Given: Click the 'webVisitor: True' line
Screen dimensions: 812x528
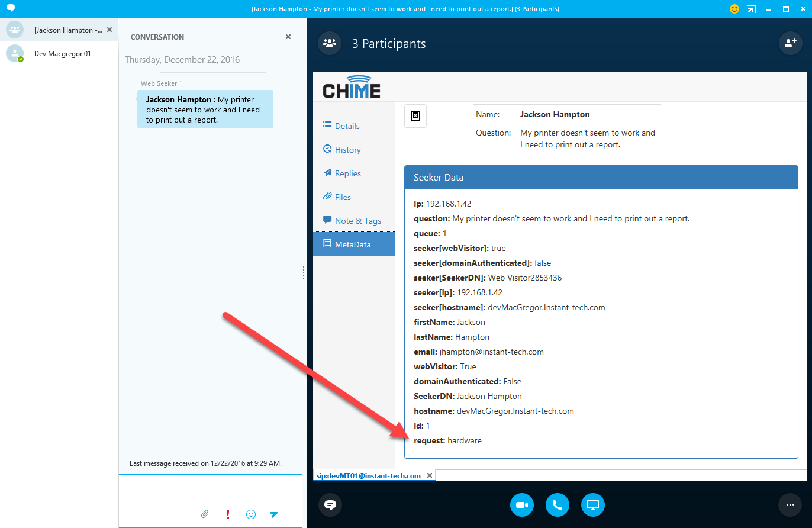Looking at the screenshot, I should pos(444,366).
